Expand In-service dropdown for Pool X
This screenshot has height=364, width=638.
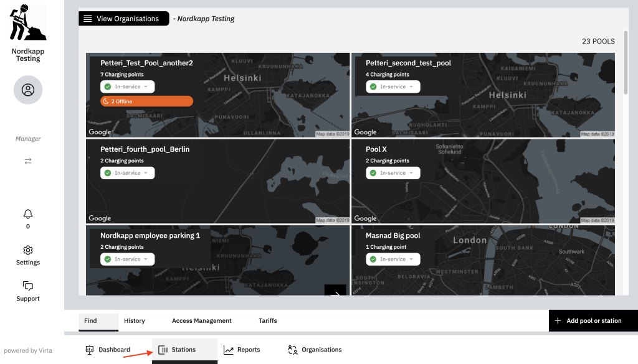pos(393,173)
